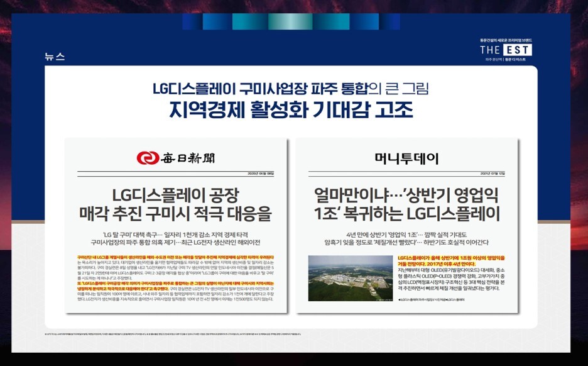This screenshot has height=366, width=588.
Task: Click the photo caption under the Money Today article
Action: tap(432, 299)
